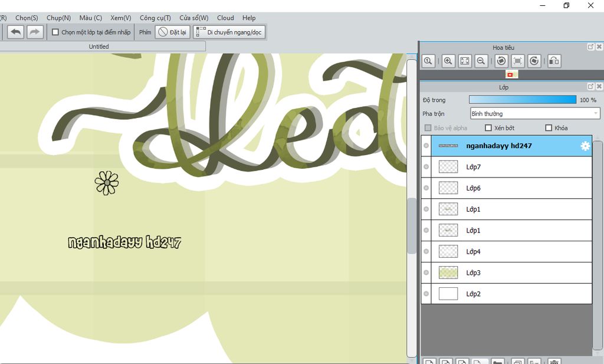Undo the last action with the back arrow
The image size is (604, 364).
pos(16,32)
